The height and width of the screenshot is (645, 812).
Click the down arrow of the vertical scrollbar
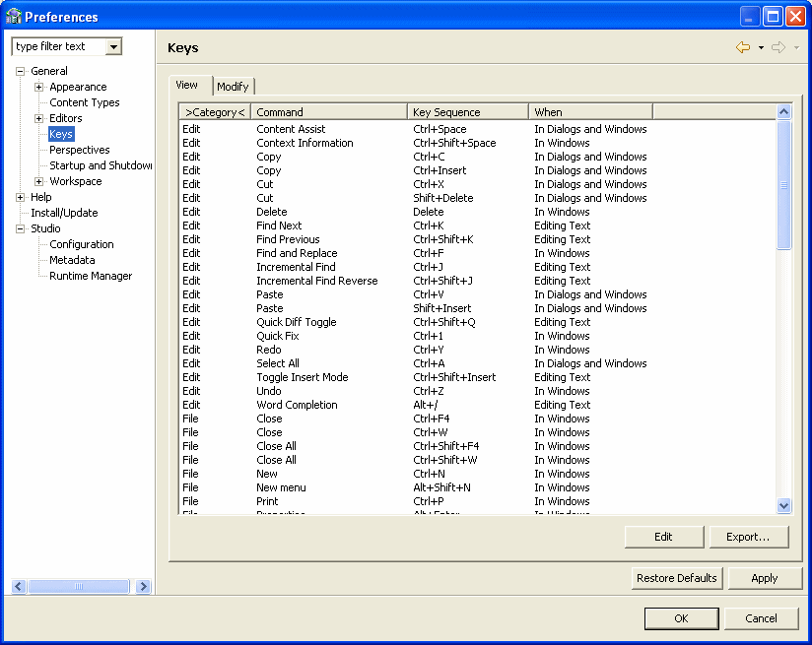click(783, 505)
